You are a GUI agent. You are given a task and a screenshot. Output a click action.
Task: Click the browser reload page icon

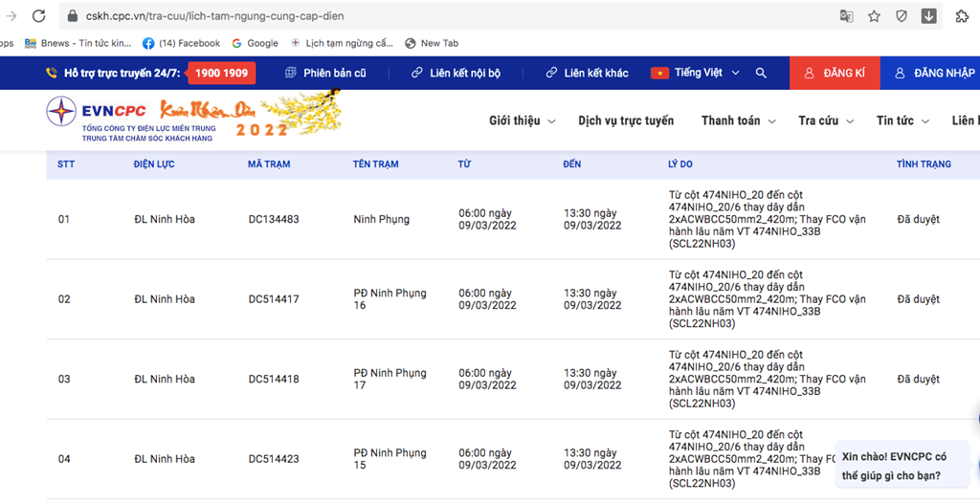tap(38, 16)
